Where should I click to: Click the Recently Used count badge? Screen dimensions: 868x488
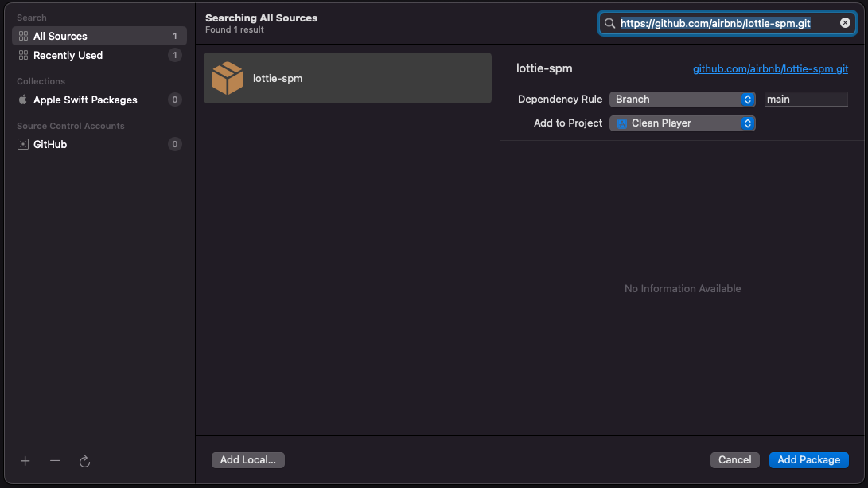pos(175,56)
